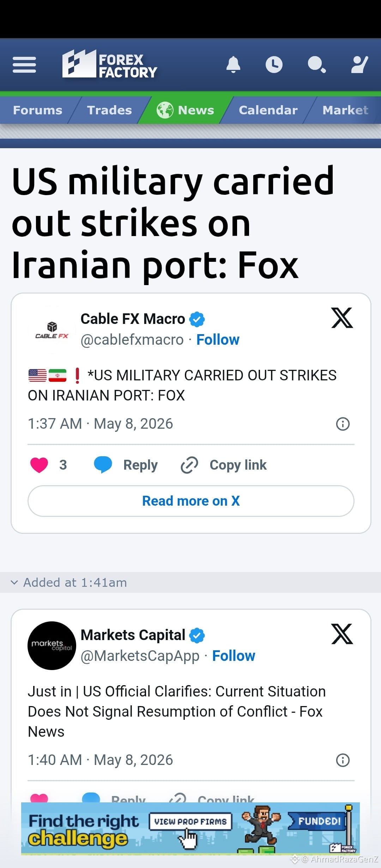The image size is (381, 868).
Task: Follow @cablefxmacro
Action: [218, 340]
